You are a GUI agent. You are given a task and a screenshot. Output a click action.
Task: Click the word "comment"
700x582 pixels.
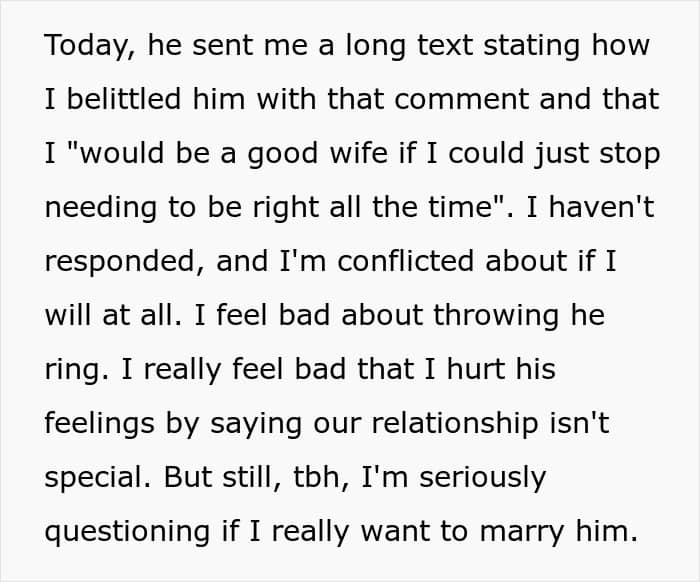click(x=462, y=100)
